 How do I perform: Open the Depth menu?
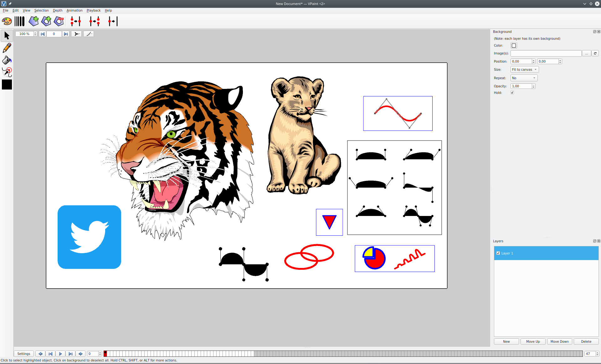(x=58, y=10)
